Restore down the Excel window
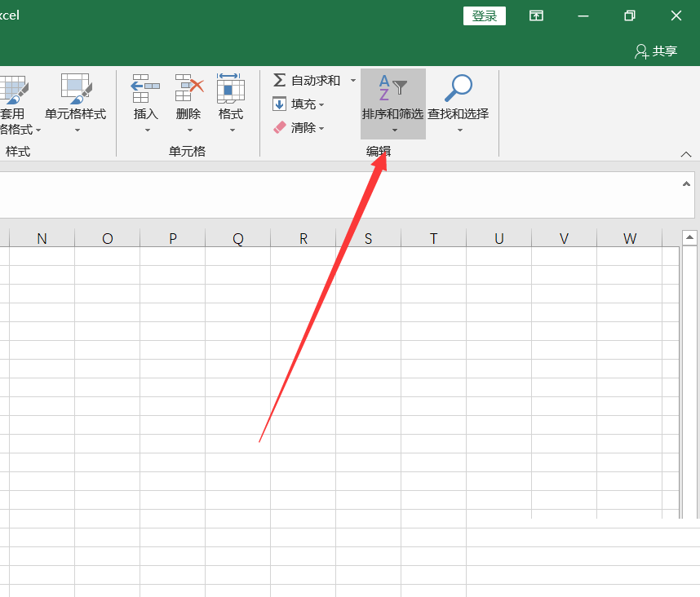Image resolution: width=700 pixels, height=597 pixels. [x=630, y=16]
